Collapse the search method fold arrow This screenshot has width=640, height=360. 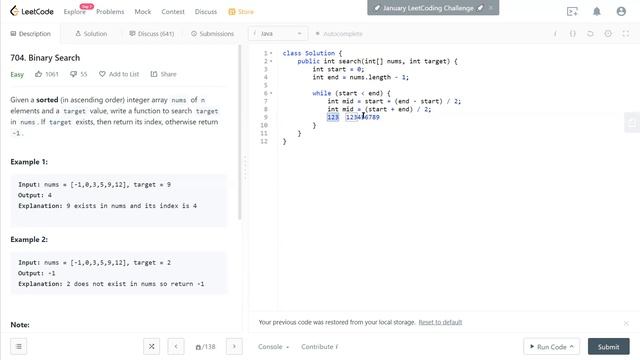point(271,61)
